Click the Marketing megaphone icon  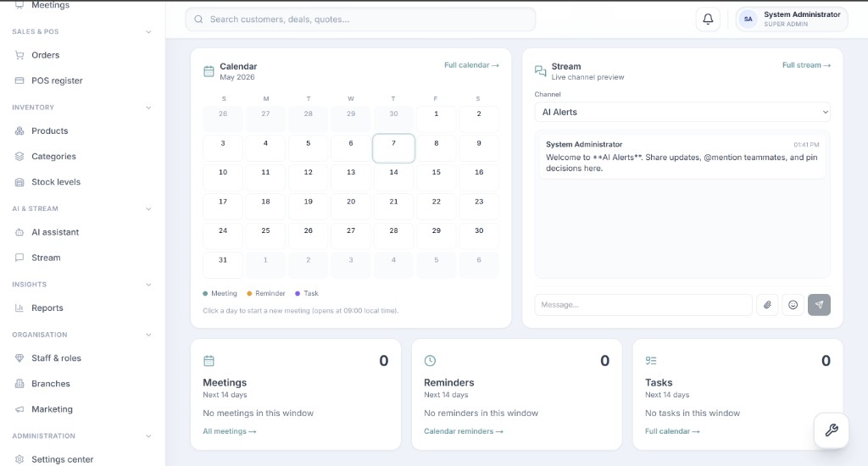pos(19,409)
